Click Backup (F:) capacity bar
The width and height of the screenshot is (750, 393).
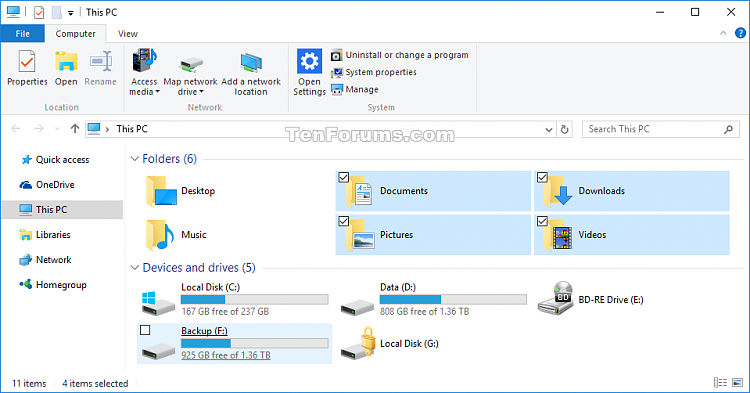pyautogui.click(x=254, y=343)
